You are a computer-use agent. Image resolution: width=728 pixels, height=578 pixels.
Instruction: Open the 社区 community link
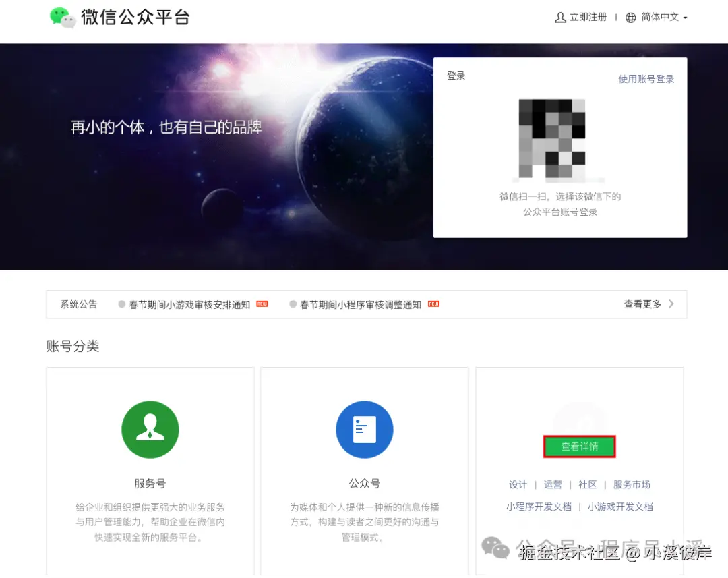click(588, 484)
